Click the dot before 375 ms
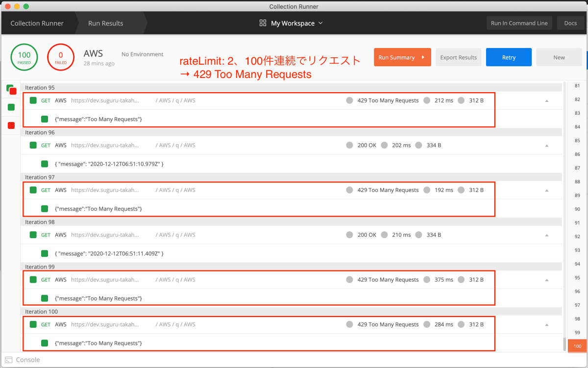Viewport: 588px width, 368px height. pos(426,280)
